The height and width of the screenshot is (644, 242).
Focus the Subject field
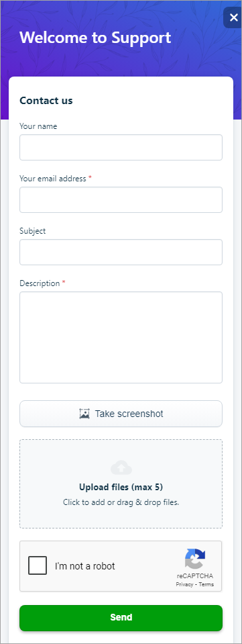[121, 252]
